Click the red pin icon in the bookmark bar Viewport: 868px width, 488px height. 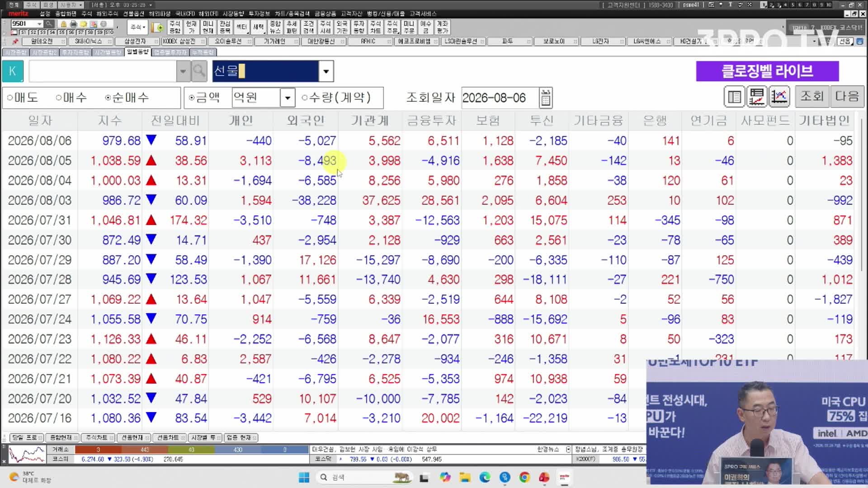(x=15, y=41)
